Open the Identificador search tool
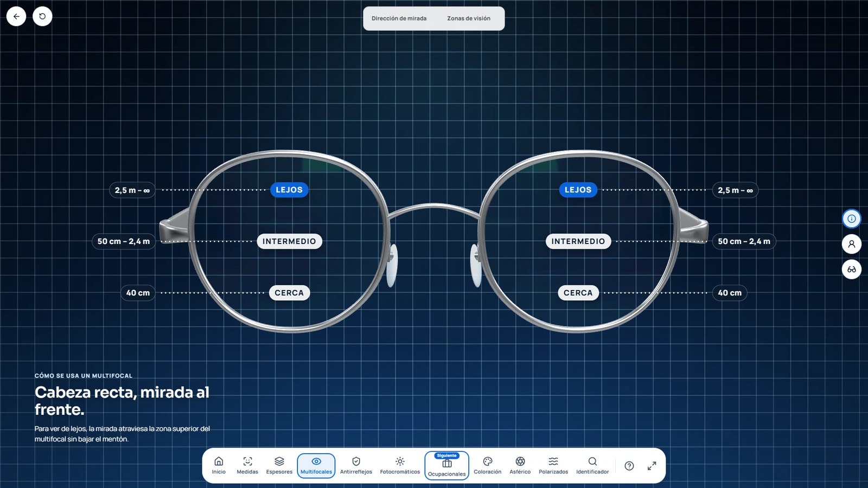The image size is (868, 488). (592, 466)
